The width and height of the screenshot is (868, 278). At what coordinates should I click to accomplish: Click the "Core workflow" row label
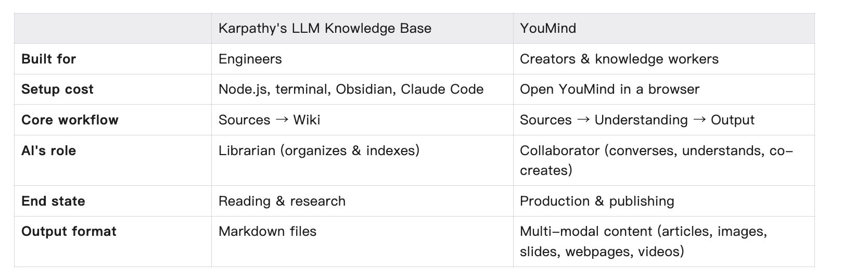click(x=70, y=120)
